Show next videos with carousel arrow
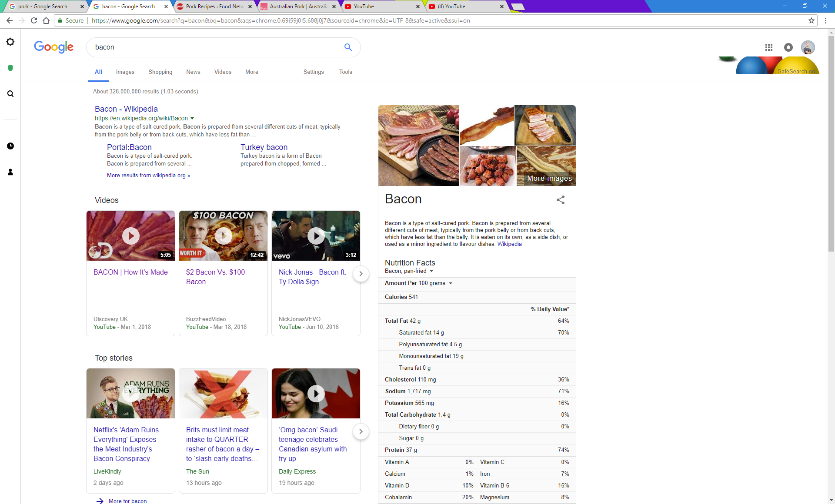Image resolution: width=835 pixels, height=504 pixels. tap(361, 274)
